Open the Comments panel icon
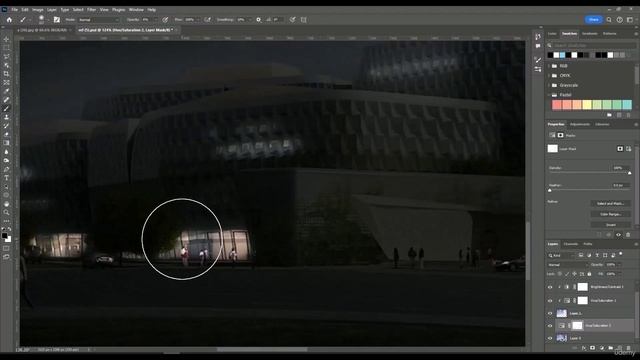 coord(538,46)
